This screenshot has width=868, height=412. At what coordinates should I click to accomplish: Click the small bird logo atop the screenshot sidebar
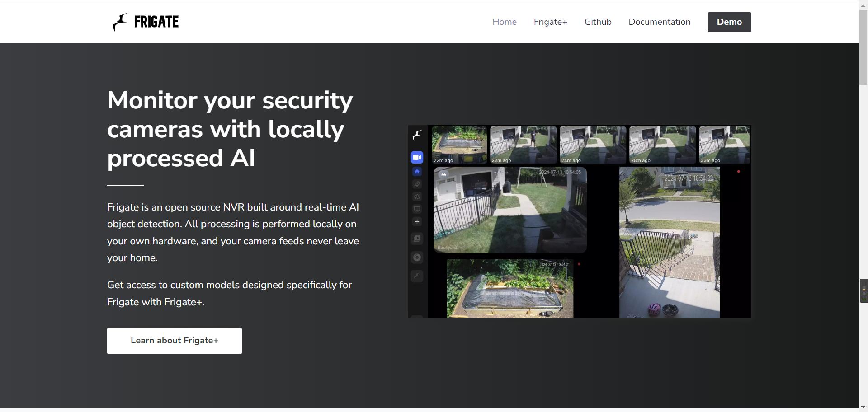[x=417, y=135]
